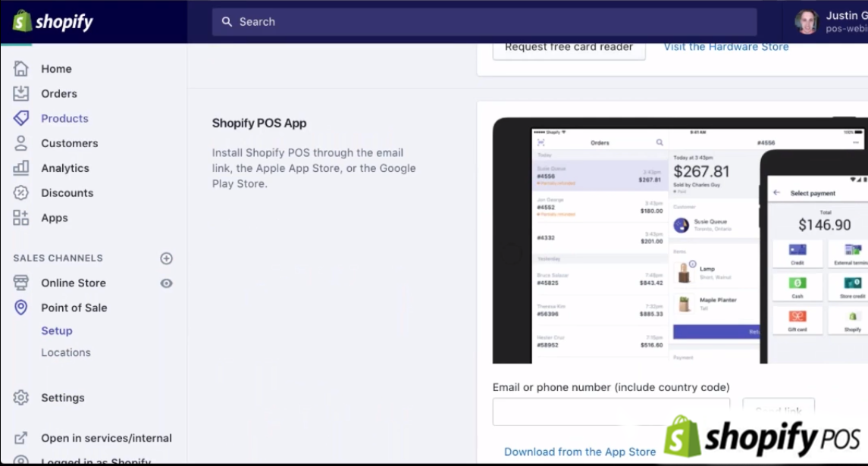Click the Search bar field
Screen dimensions: 868x466
[484, 22]
